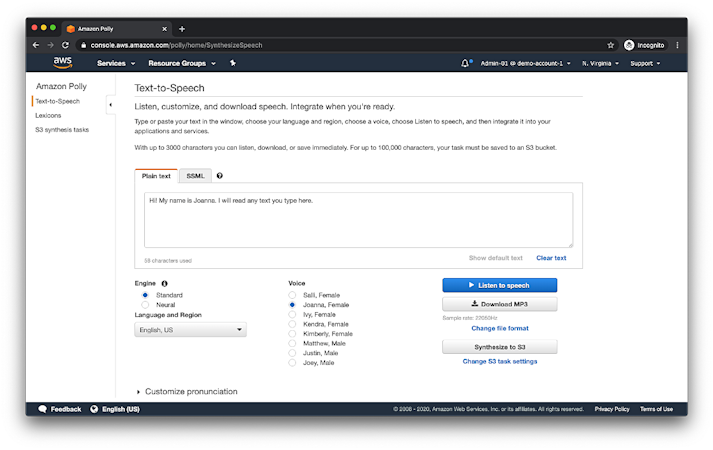Screen dimensions: 713x450
Task: Open the N. Virginia region dropdown
Action: tap(600, 63)
